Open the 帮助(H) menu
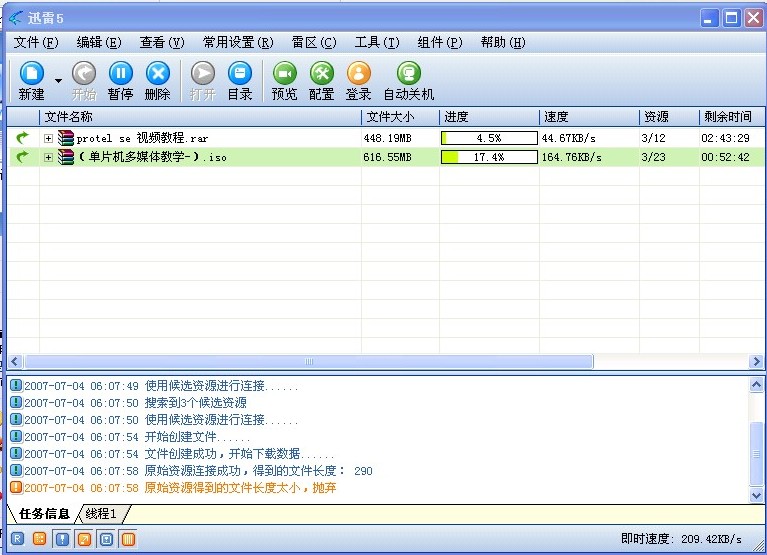 pyautogui.click(x=503, y=43)
